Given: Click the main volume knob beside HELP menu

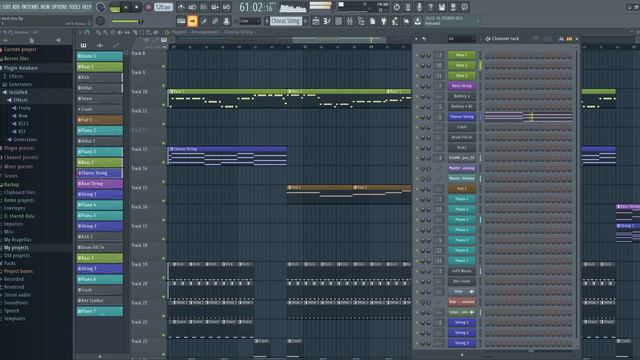Looking at the screenshot, I should (100, 7).
